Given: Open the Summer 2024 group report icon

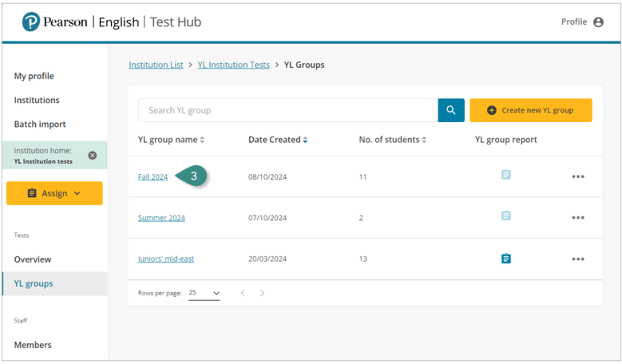Looking at the screenshot, I should click(505, 216).
